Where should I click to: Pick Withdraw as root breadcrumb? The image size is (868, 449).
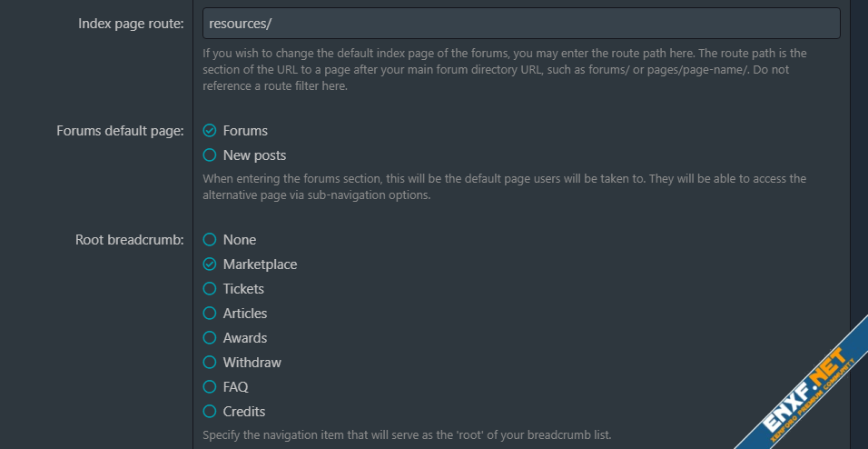pos(210,363)
